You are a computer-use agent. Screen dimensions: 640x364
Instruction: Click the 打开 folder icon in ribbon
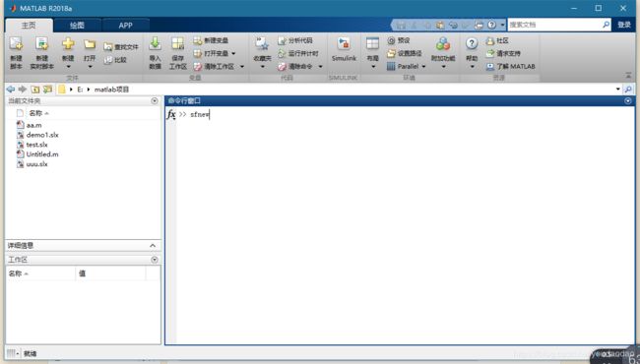pyautogui.click(x=90, y=44)
